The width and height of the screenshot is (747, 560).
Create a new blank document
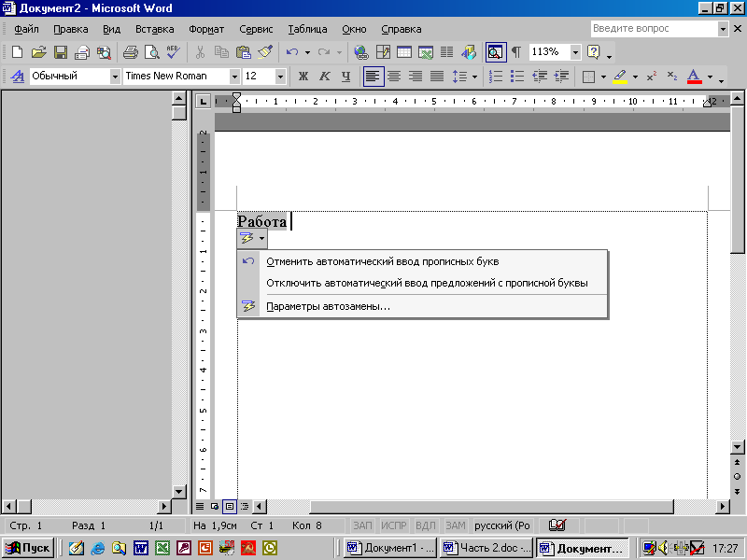click(17, 52)
